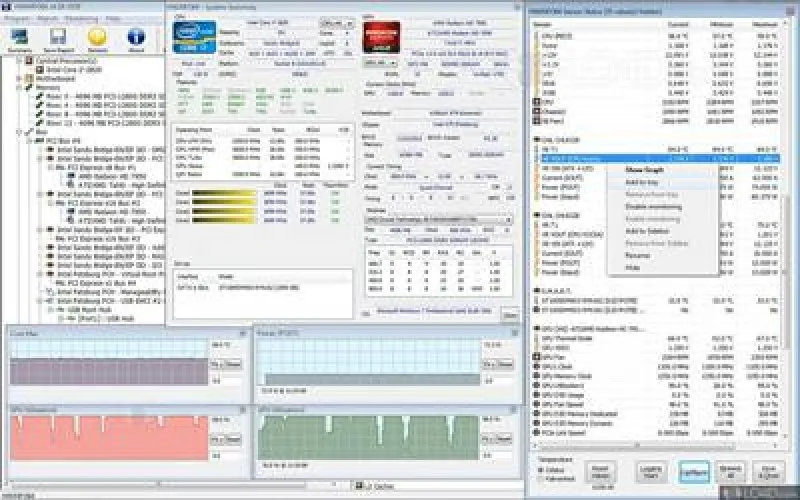Select the GPU Thermal Diode sensor row
800x500 pixels.
pos(656,338)
